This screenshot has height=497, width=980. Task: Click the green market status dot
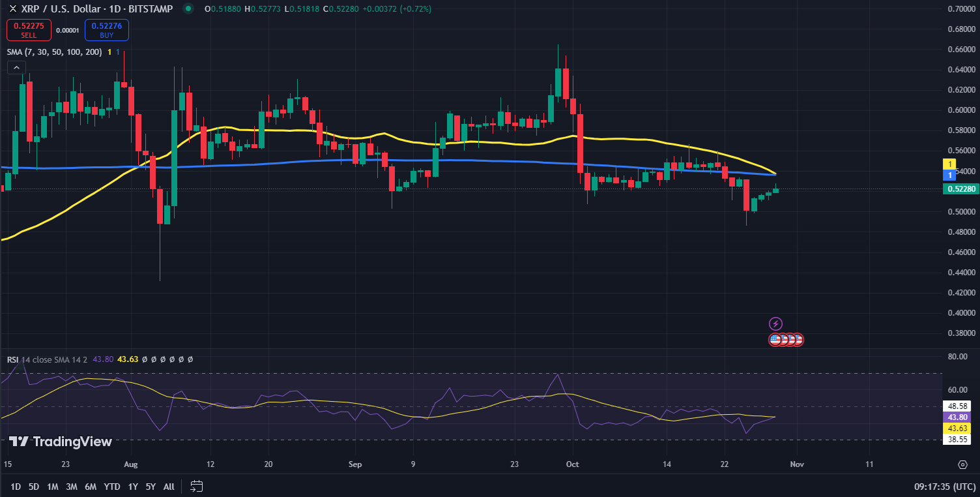click(x=188, y=9)
